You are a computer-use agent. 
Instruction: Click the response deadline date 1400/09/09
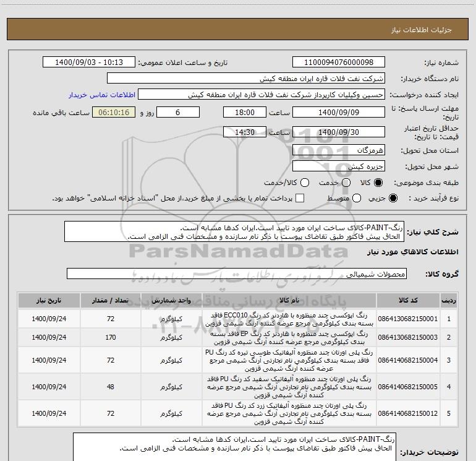[339, 112]
